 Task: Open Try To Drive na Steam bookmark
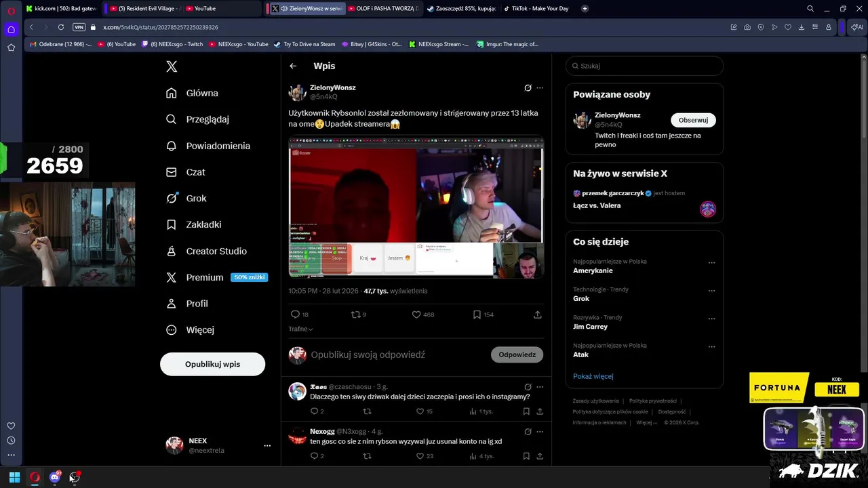(x=304, y=44)
